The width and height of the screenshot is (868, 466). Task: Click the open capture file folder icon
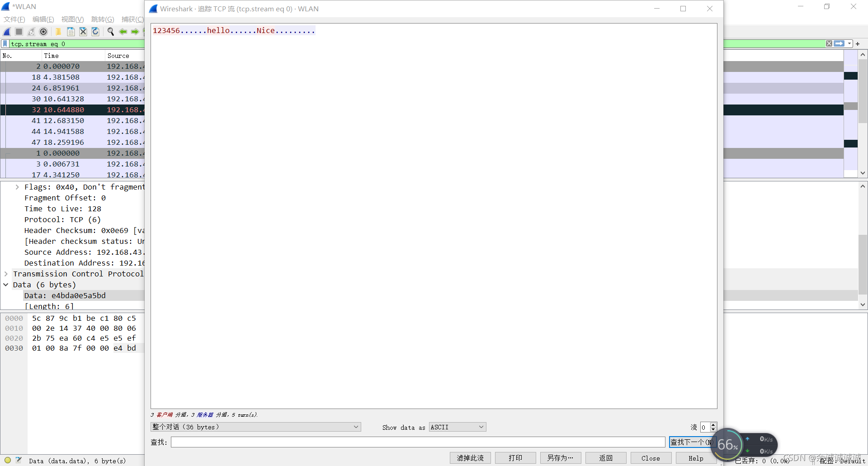pyautogui.click(x=58, y=32)
